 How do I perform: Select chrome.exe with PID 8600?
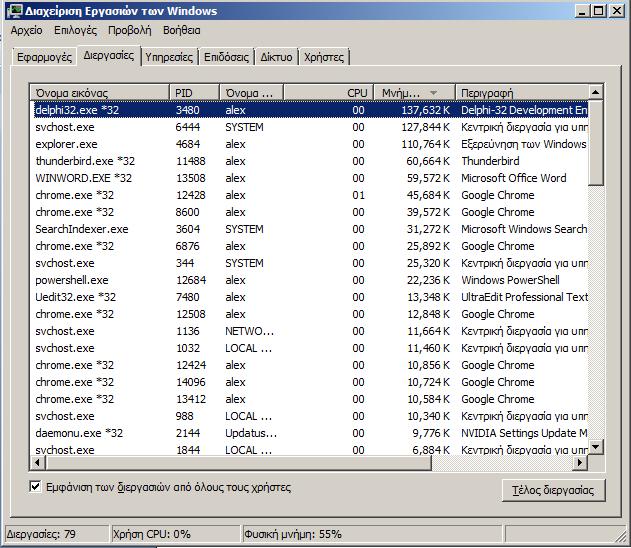tap(310, 212)
